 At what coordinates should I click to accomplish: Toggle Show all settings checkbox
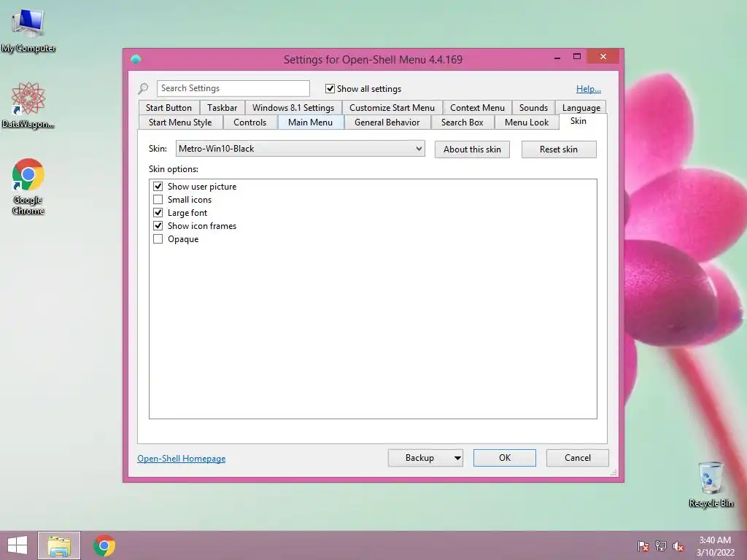pos(330,88)
